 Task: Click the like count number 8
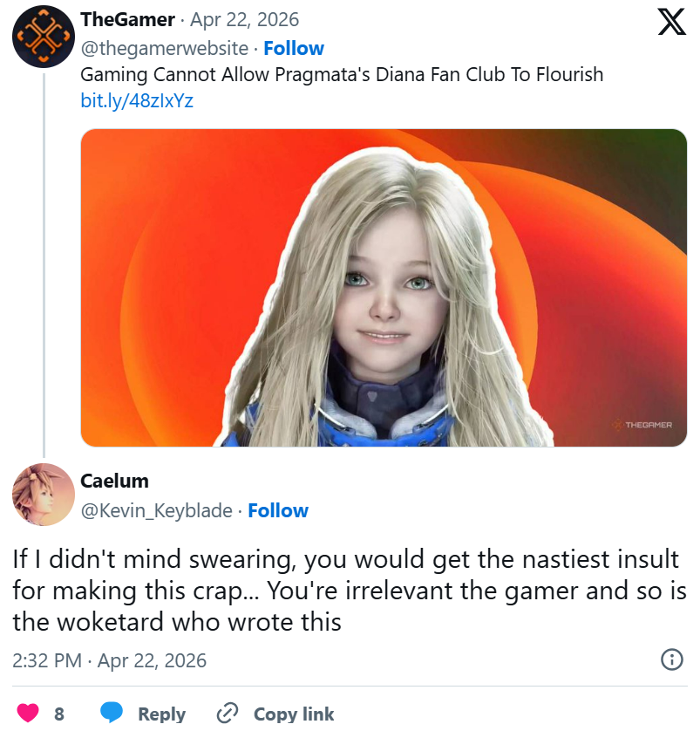[59, 714]
